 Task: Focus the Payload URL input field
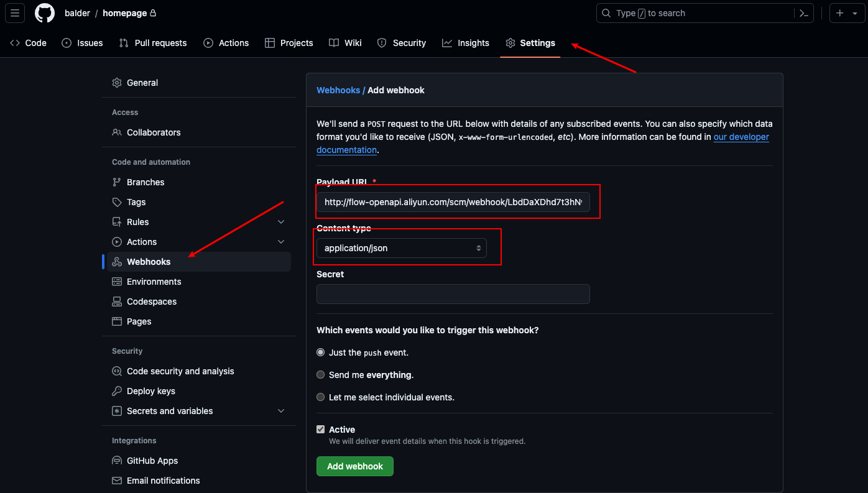tap(453, 202)
